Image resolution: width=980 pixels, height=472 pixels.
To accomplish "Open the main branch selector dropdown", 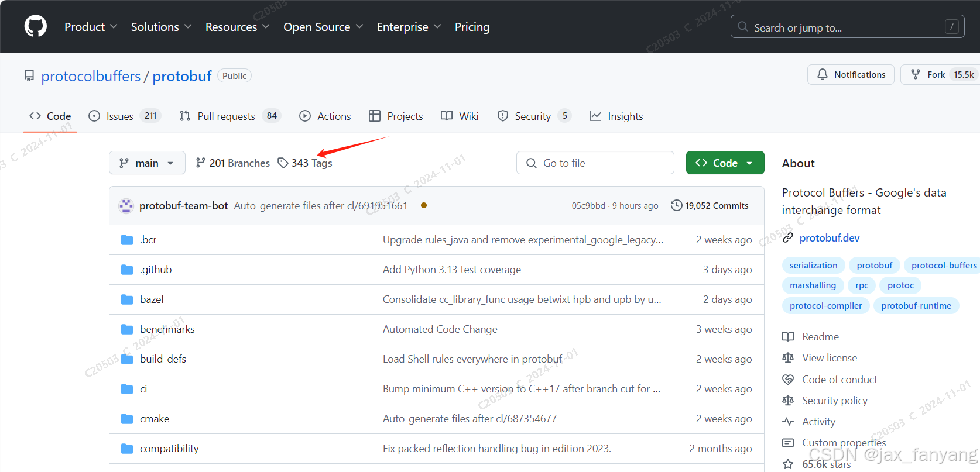I will tap(147, 163).
